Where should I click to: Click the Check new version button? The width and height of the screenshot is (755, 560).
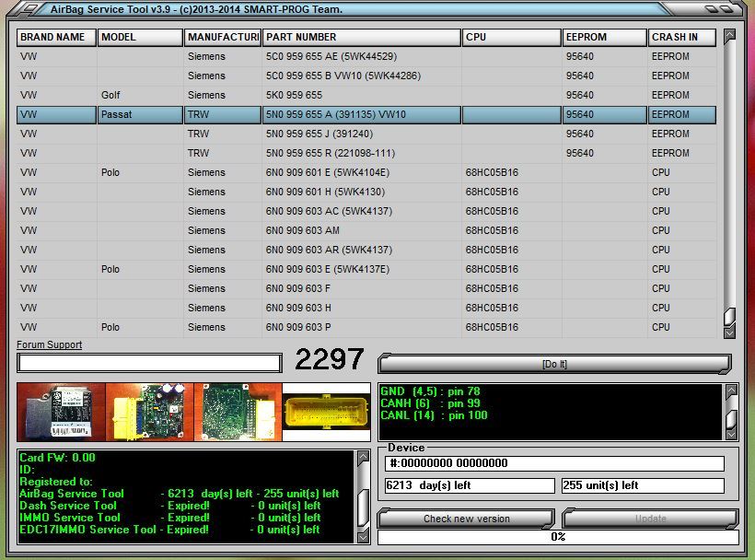466,519
